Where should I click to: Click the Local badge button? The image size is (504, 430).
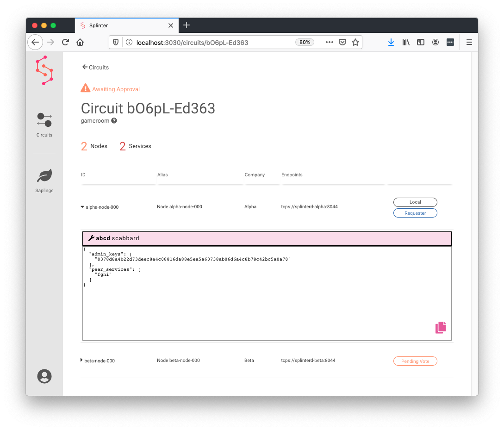415,202
